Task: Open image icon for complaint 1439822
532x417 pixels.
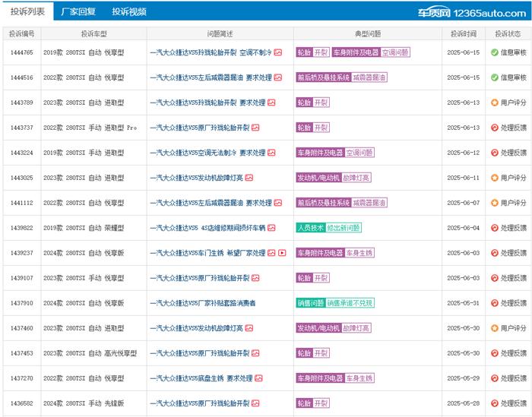Action: click(271, 228)
